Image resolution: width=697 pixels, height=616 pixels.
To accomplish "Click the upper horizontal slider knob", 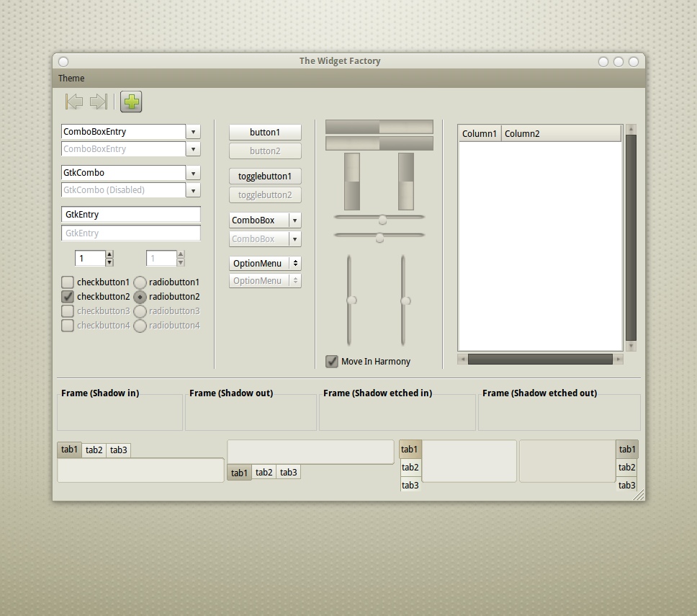I will 382,220.
